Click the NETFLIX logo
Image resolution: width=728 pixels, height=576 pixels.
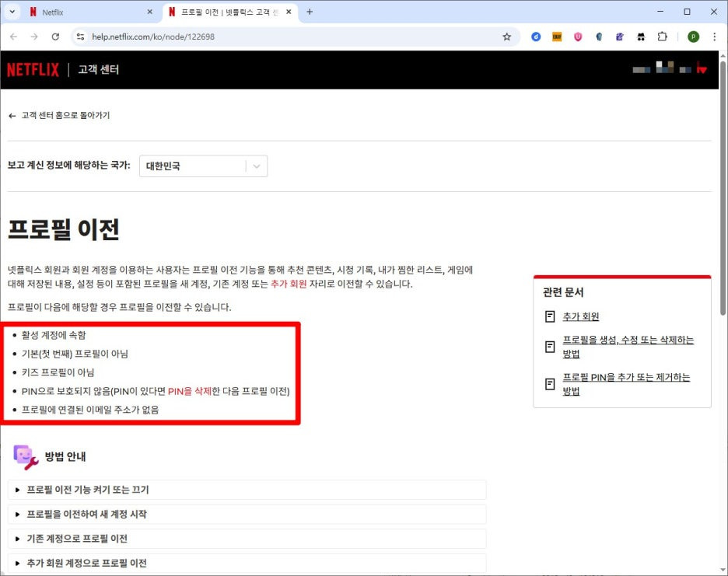33,70
